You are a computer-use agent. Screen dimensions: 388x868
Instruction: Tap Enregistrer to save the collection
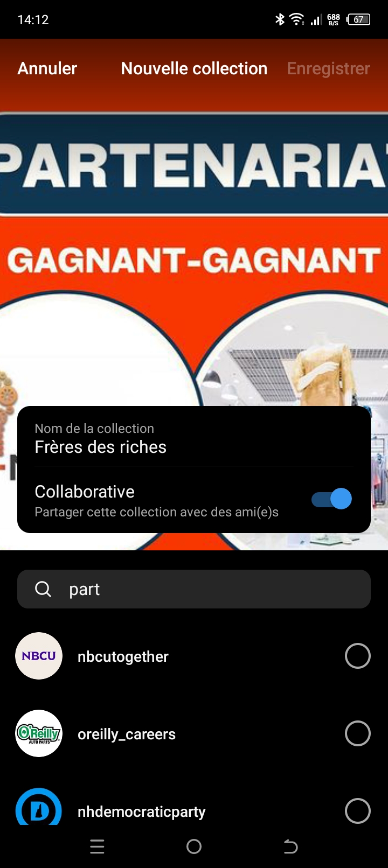click(x=328, y=68)
